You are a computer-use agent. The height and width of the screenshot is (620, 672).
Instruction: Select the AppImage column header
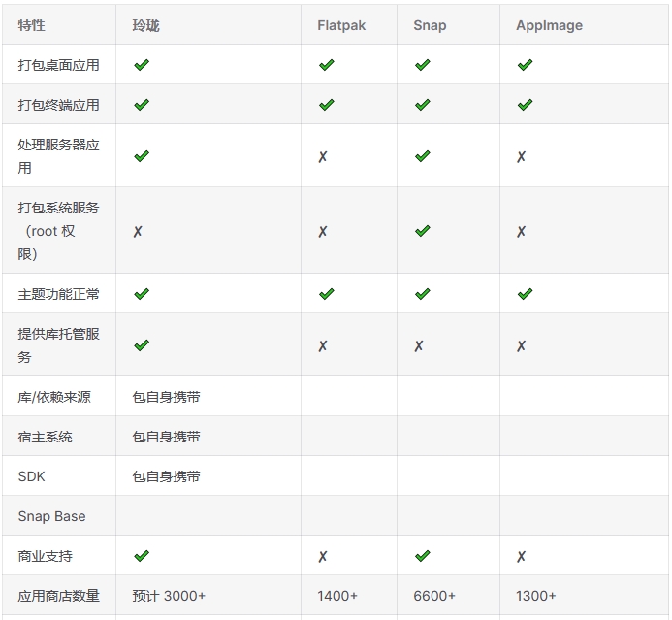pyautogui.click(x=549, y=25)
